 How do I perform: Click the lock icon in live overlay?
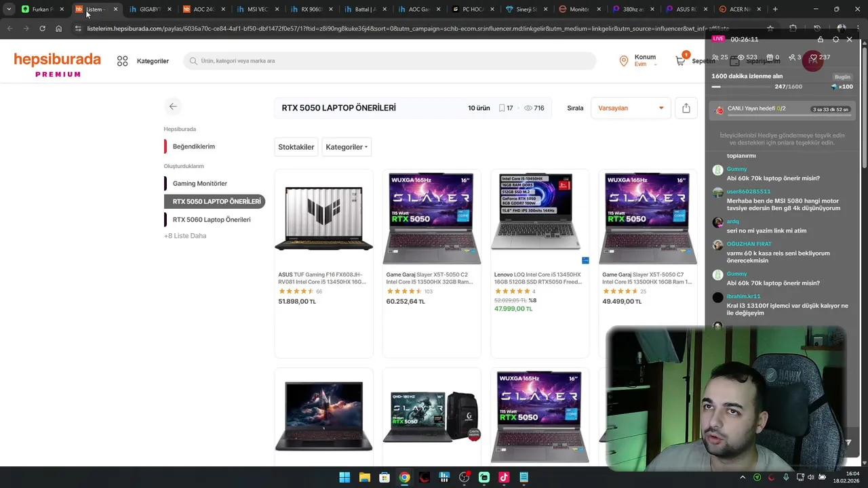pyautogui.click(x=821, y=39)
